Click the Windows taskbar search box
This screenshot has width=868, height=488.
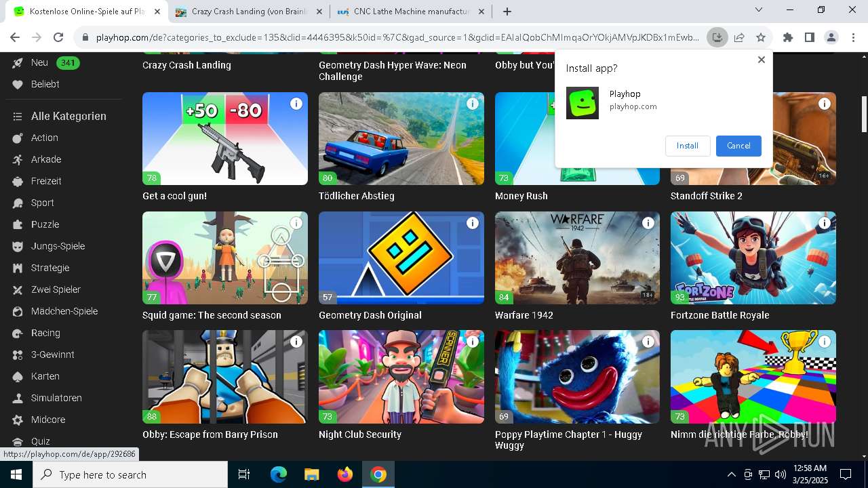130,474
